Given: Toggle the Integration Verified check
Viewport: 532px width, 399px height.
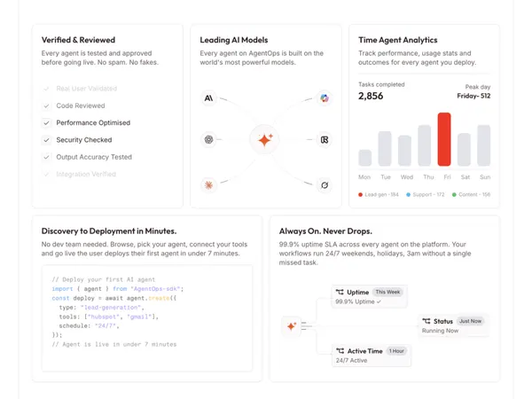Looking at the screenshot, I should 46,174.
